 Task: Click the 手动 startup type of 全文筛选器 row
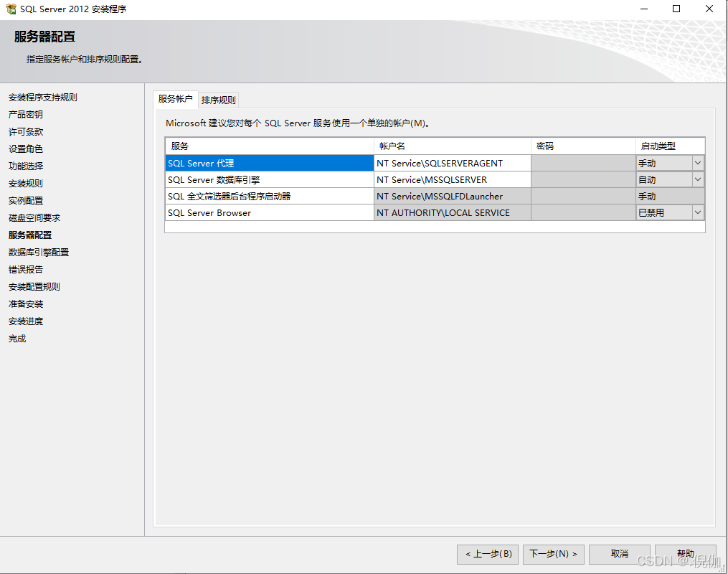tap(670, 196)
